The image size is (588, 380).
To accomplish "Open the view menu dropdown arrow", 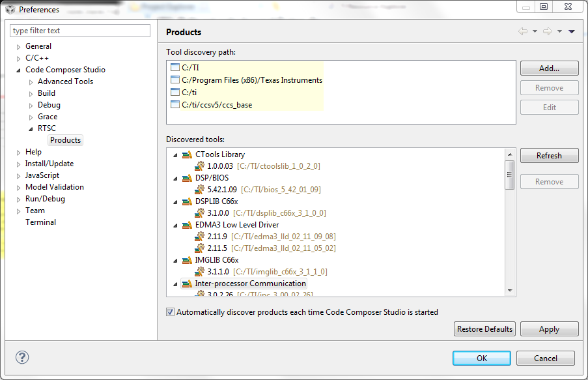I will pos(571,31).
